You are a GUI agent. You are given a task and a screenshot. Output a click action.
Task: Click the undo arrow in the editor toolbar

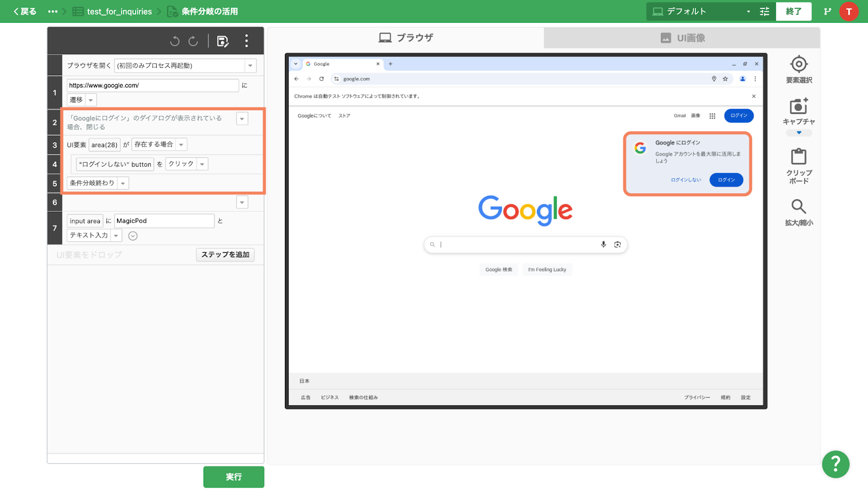coord(175,41)
